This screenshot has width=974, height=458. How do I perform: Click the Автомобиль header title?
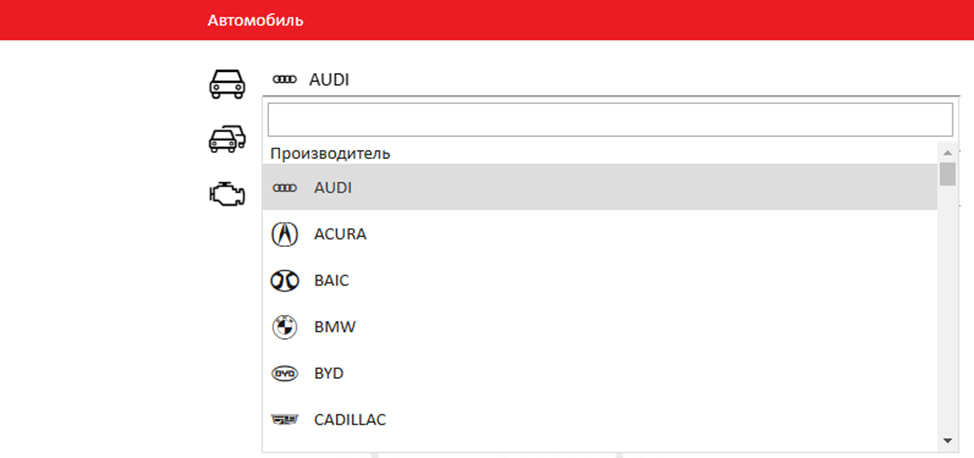(255, 21)
